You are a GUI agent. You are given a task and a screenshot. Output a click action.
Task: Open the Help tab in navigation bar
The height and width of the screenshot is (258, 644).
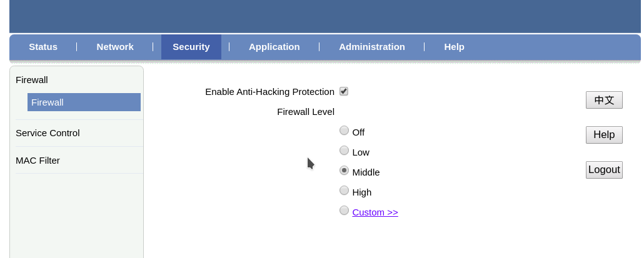tap(454, 47)
